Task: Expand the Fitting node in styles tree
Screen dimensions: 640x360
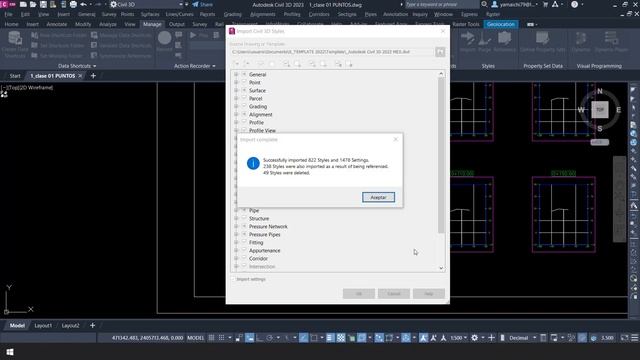Action: pos(236,242)
